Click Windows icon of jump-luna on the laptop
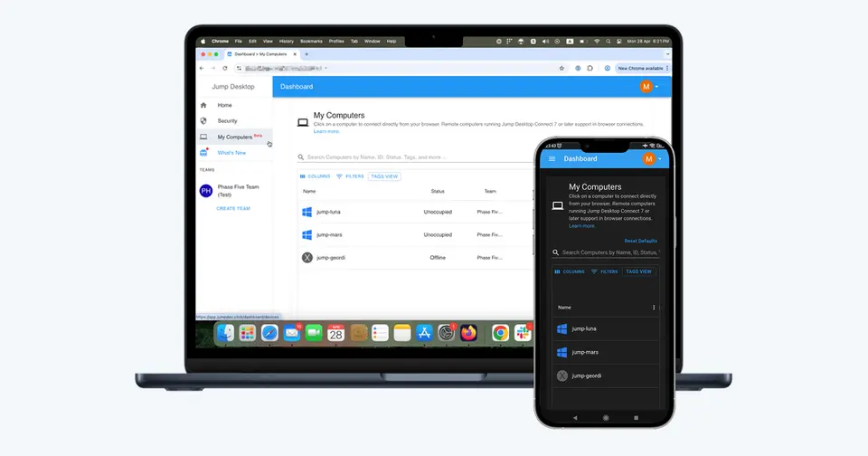Viewport: 868px width, 456px height. pos(307,212)
